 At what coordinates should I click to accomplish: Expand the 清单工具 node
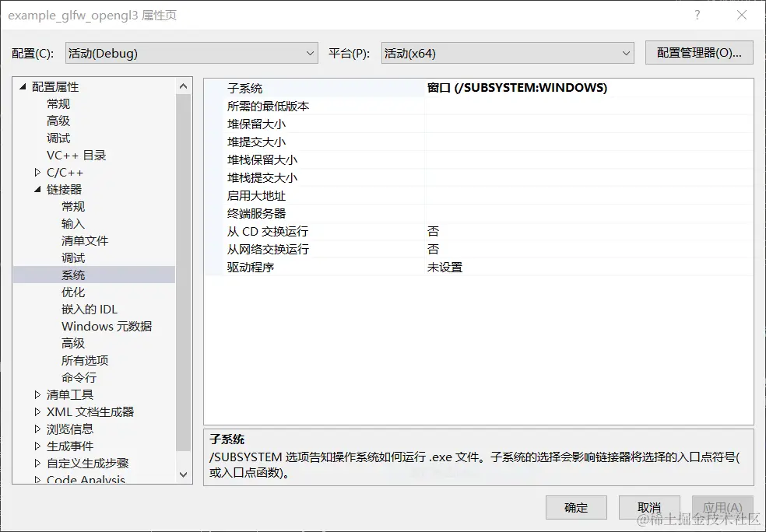(x=37, y=394)
